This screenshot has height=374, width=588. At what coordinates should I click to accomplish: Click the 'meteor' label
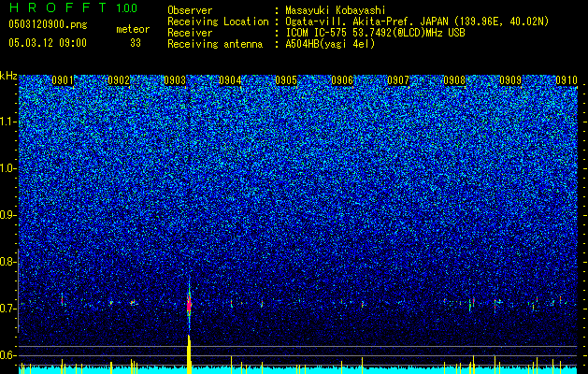pos(133,29)
